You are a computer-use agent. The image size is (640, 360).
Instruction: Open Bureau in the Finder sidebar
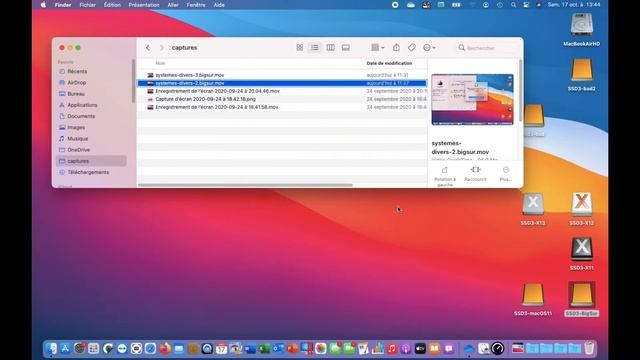pyautogui.click(x=76, y=94)
